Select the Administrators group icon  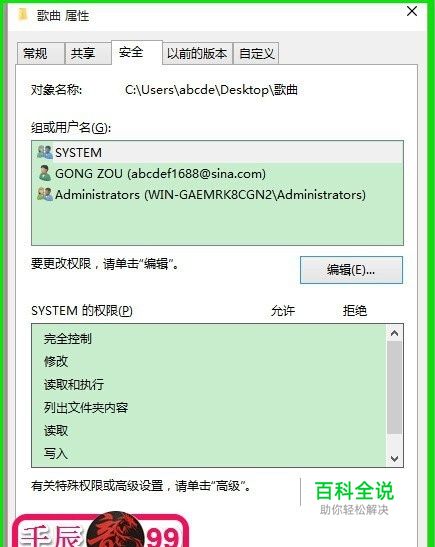coord(45,194)
